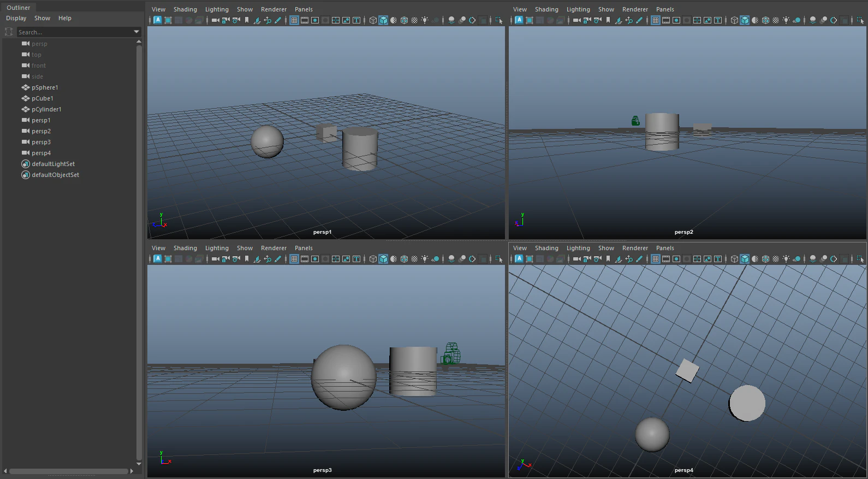Select Grease Pencil icon in persp1 panel toolbar
This screenshot has width=868, height=479.
278,20
